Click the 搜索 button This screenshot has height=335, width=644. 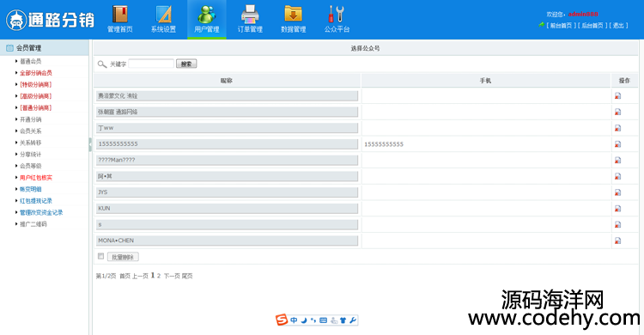click(x=186, y=64)
